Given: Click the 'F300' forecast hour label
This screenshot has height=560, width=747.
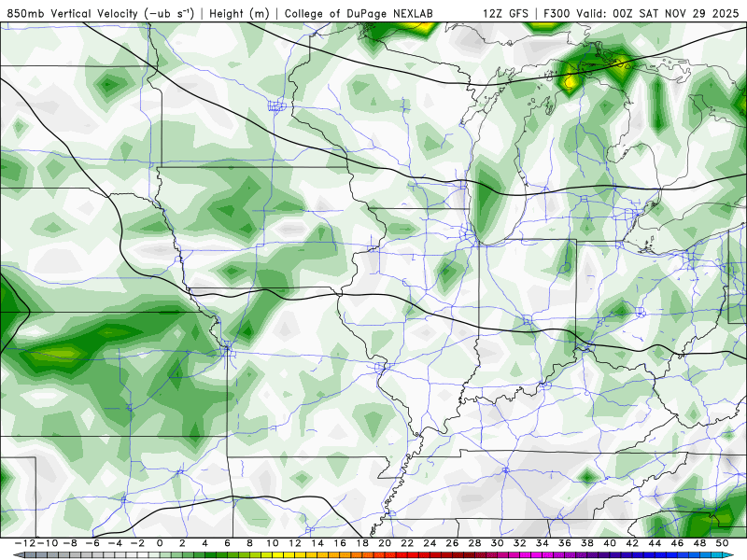Looking at the screenshot, I should pyautogui.click(x=557, y=14).
